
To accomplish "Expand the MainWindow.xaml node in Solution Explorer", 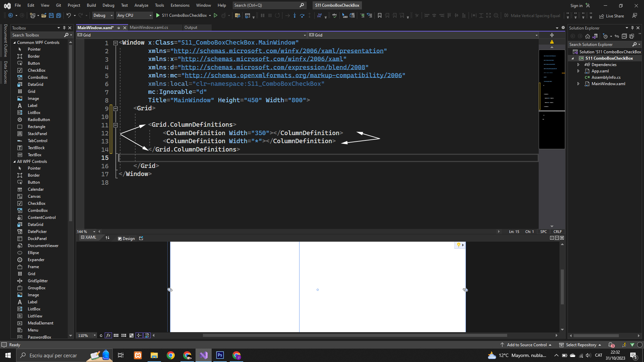I will (x=578, y=84).
